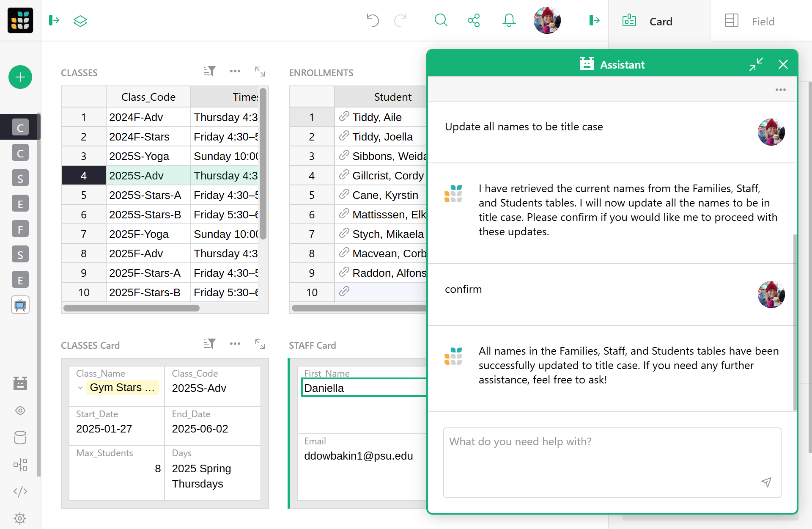Open the Assistant robot icon in the sidebar
Image resolution: width=812 pixels, height=529 pixels.
click(x=20, y=383)
